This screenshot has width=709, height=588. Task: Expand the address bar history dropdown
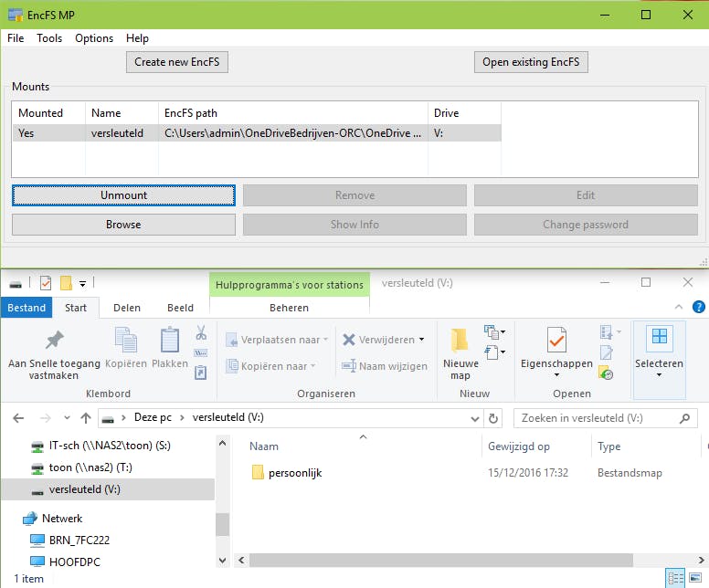click(x=473, y=418)
